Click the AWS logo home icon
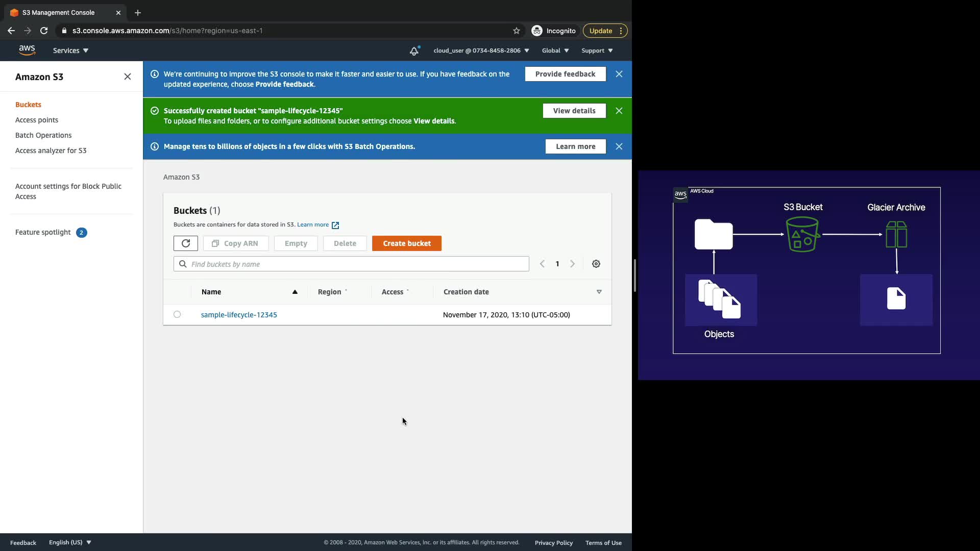The image size is (980, 551). point(27,50)
